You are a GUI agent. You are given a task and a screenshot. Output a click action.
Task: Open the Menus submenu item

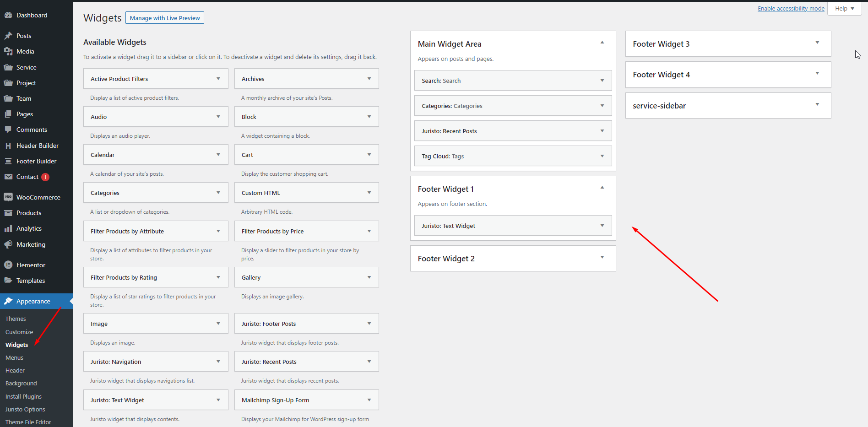14,357
